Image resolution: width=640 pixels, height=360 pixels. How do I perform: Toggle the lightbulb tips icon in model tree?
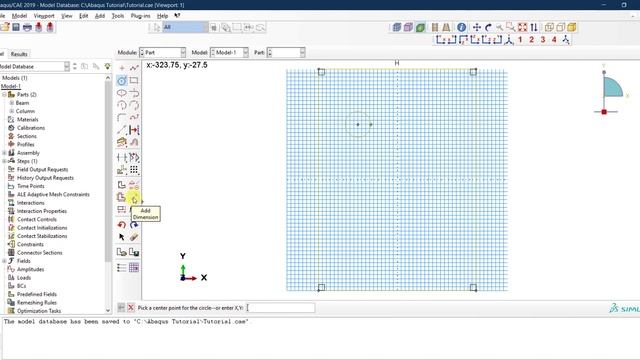(x=107, y=66)
